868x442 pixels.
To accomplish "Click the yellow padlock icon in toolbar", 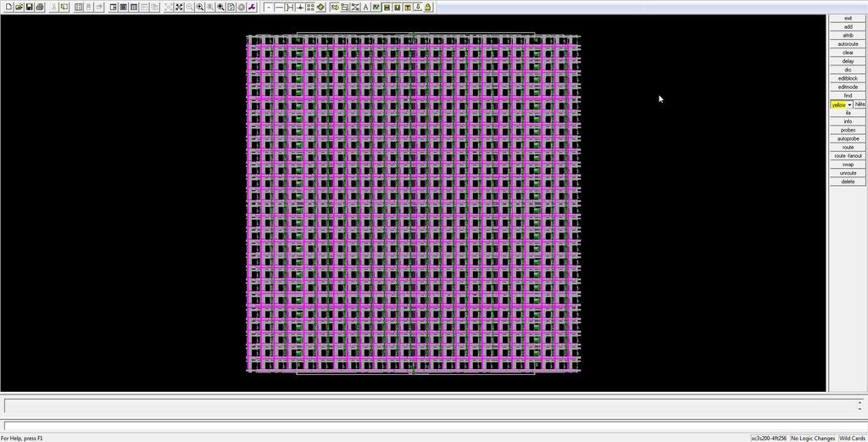I will click(428, 7).
